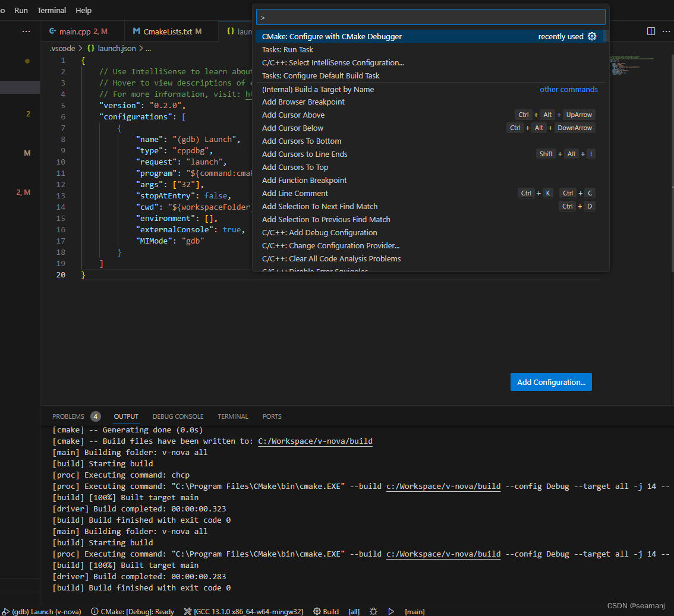Click the debug bug icon in status bar

click(374, 611)
